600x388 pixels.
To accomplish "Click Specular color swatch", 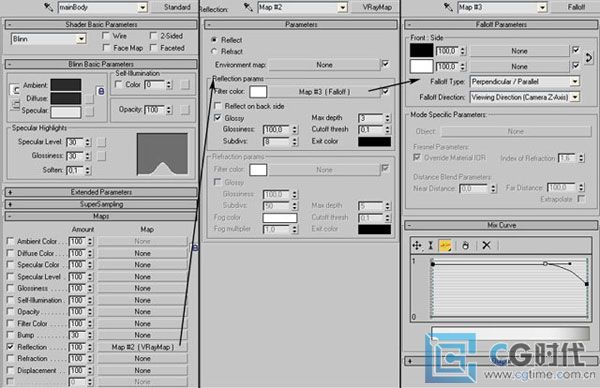I will (66, 112).
